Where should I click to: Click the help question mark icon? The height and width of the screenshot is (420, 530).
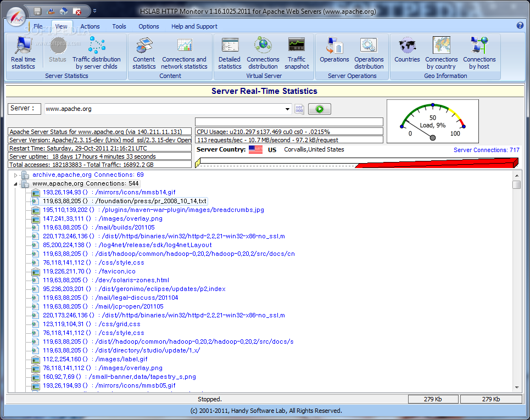pyautogui.click(x=520, y=25)
